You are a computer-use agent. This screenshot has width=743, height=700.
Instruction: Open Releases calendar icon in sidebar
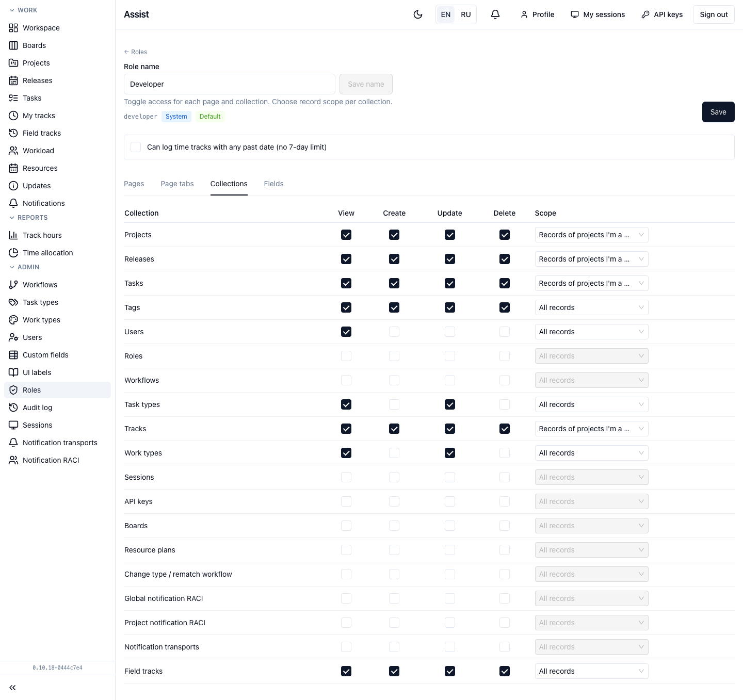13,80
